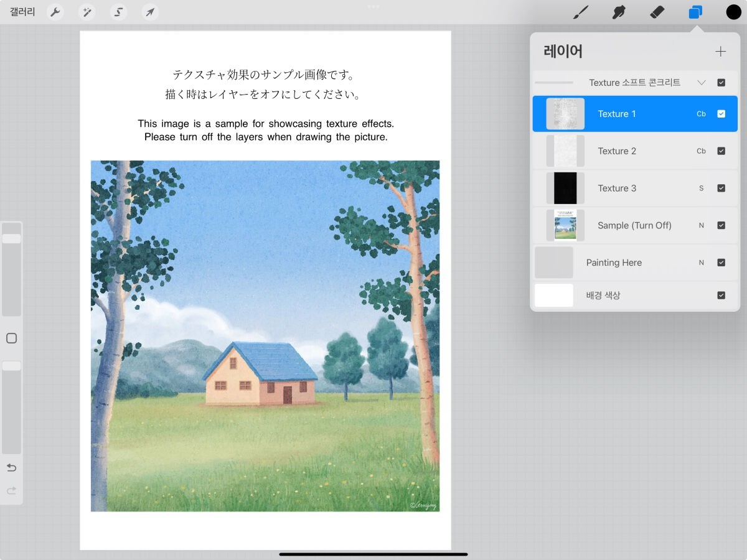Screen dimensions: 747x560
Task: Select the Eraser tool
Action: (657, 12)
